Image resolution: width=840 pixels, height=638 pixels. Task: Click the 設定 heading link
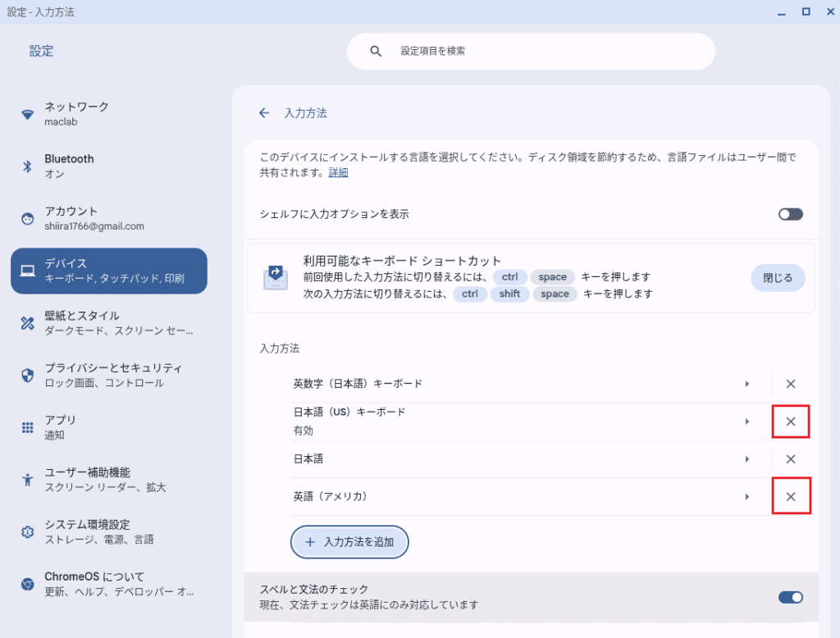click(x=41, y=51)
